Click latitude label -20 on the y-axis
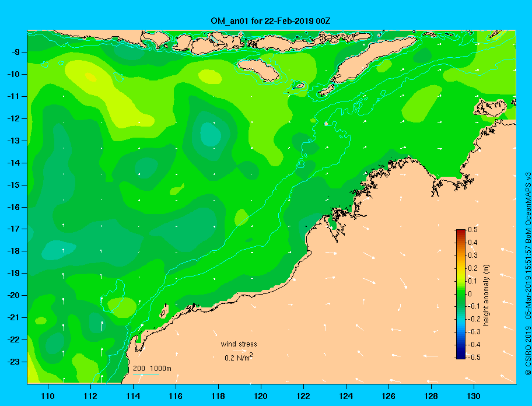The width and height of the screenshot is (532, 406). click(13, 295)
